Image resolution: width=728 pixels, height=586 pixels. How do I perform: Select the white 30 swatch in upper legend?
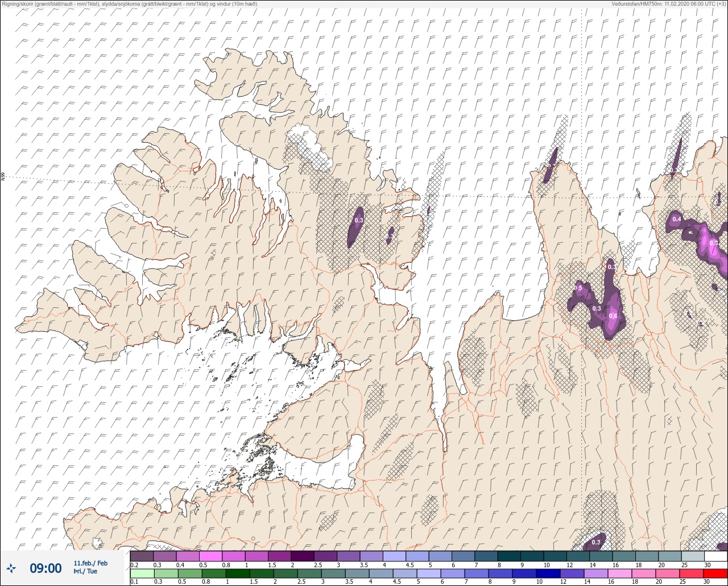(715, 556)
